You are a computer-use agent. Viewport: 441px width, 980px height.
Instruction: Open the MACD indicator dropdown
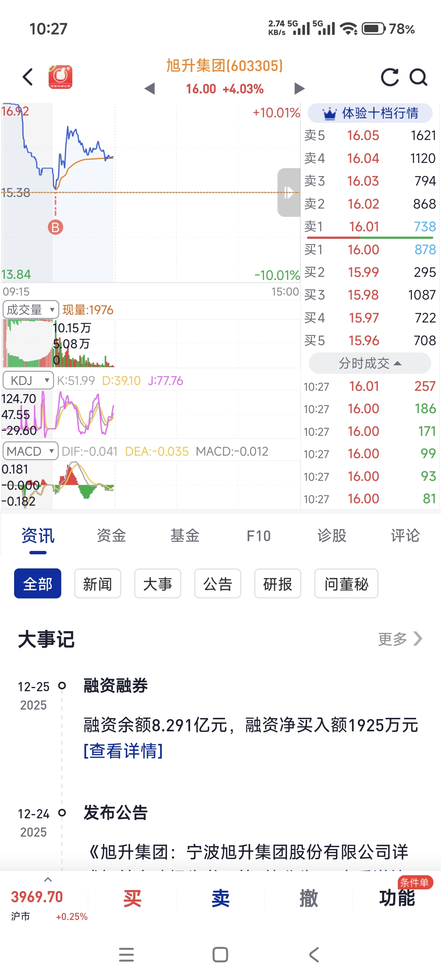30,451
